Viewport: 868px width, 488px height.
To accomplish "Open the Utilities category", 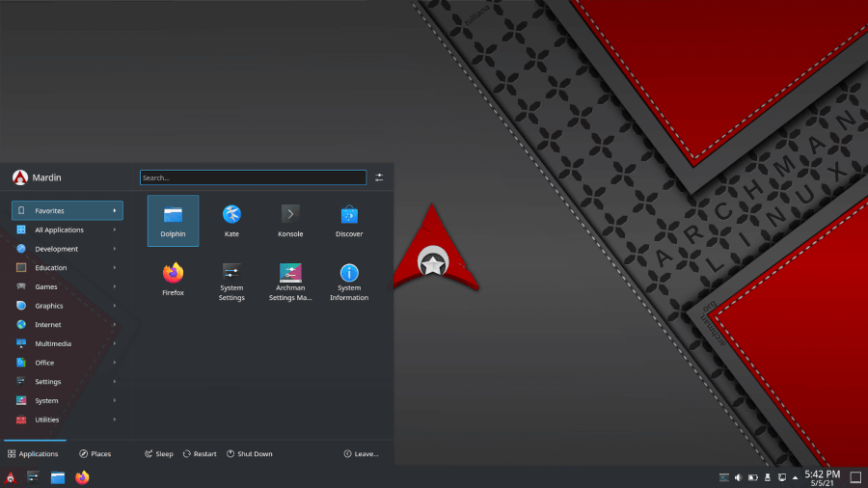I will 67,420.
